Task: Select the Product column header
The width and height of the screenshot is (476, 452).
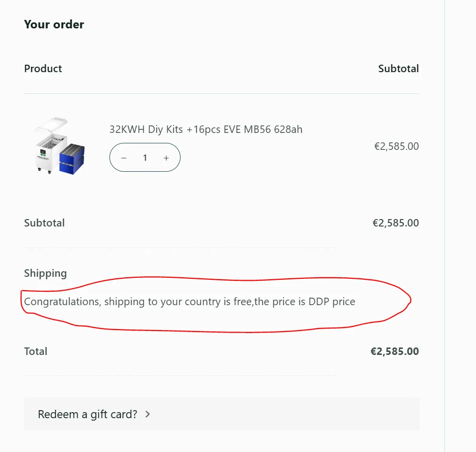Action: click(43, 69)
